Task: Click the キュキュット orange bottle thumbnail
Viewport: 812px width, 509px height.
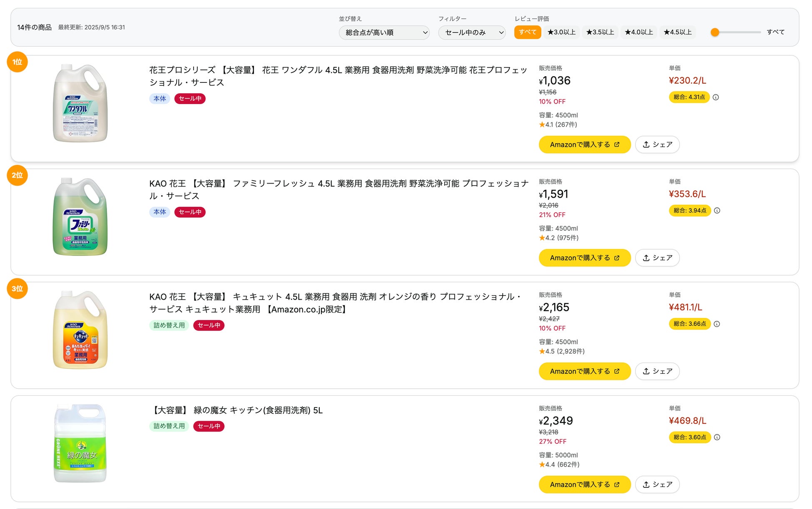Action: pyautogui.click(x=80, y=330)
